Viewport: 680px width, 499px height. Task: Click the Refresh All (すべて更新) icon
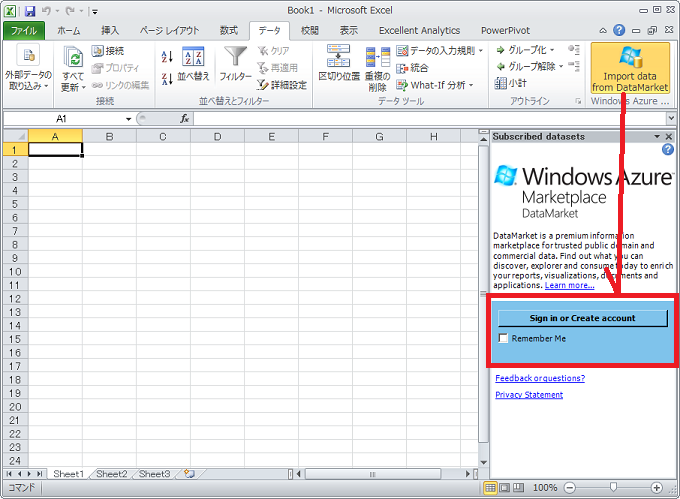(x=73, y=59)
